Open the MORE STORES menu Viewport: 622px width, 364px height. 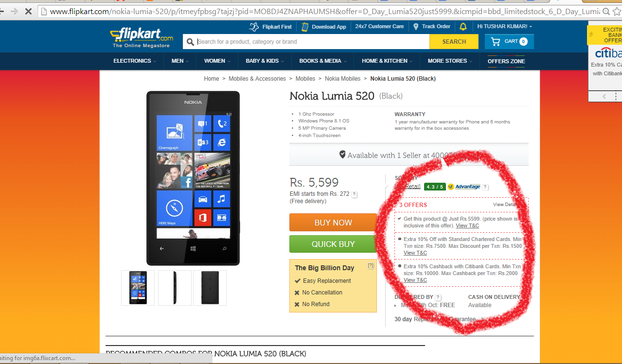[450, 61]
